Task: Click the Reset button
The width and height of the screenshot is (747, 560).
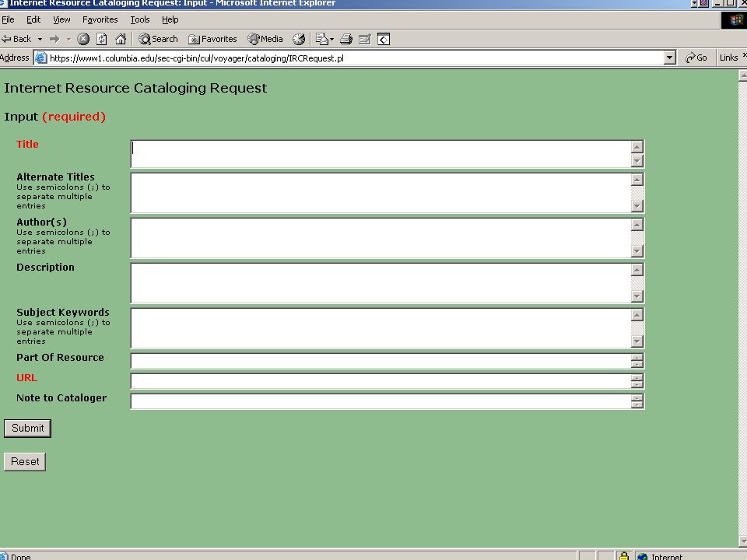Action: (25, 461)
